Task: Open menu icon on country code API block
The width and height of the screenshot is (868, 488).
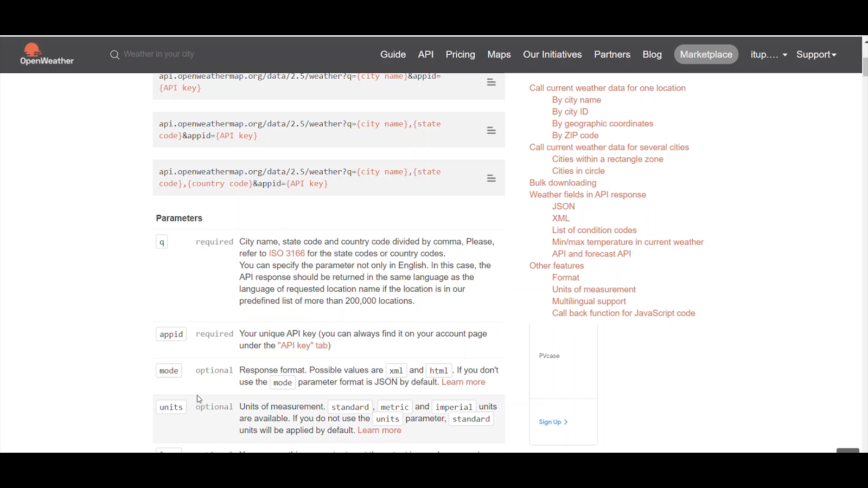Action: (x=492, y=178)
